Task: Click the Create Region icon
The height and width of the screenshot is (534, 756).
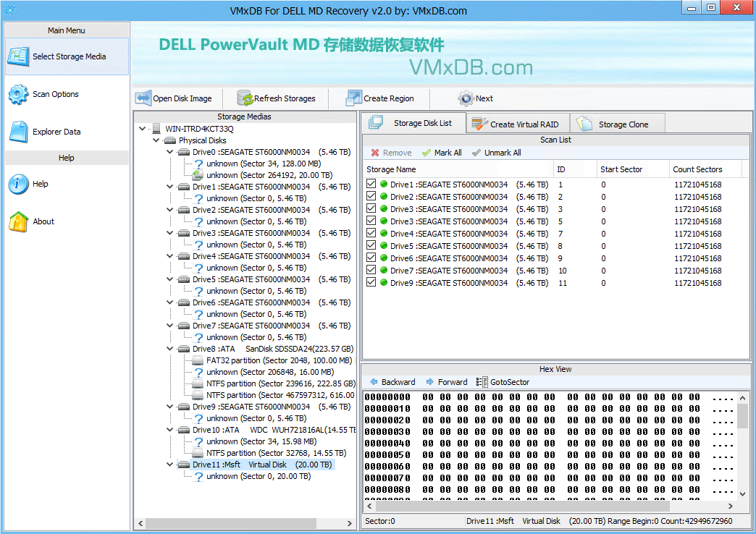Action: pyautogui.click(x=354, y=98)
